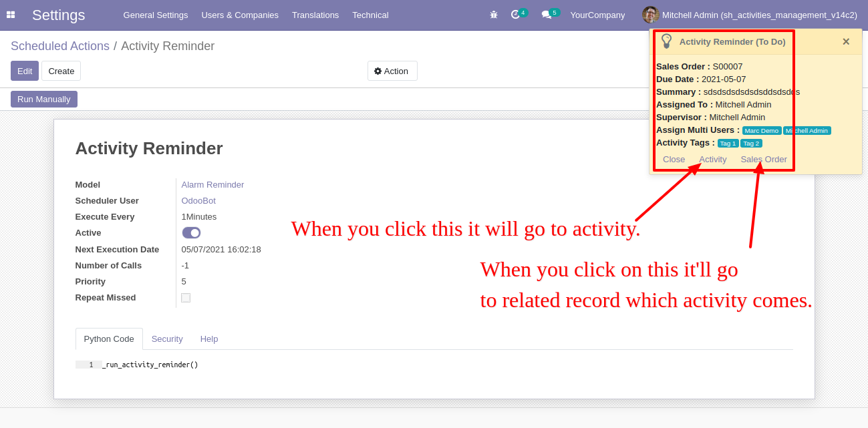Go back to the Scheduled Actions breadcrumb
The width and height of the screenshot is (868, 428).
60,46
